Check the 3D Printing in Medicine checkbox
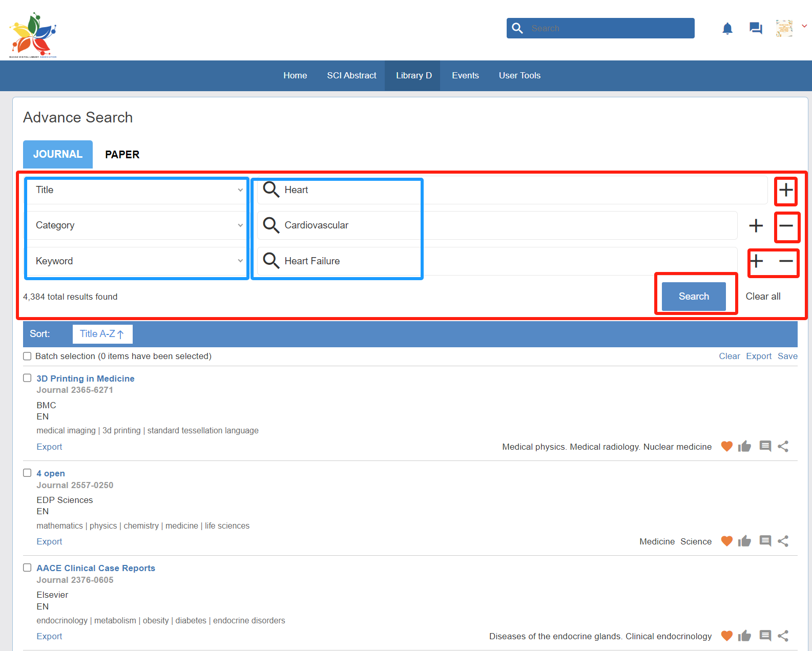 27,378
